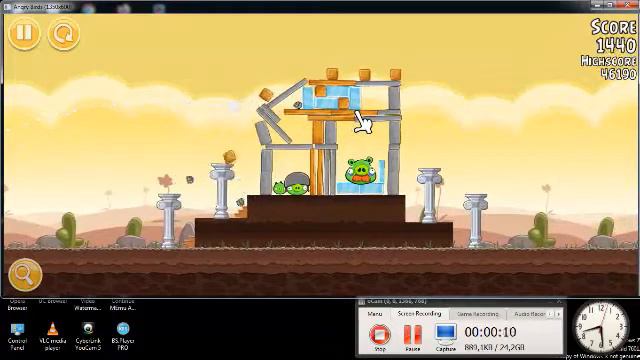Pause the screen recording in the recorder
The height and width of the screenshot is (360, 640).
tap(412, 338)
